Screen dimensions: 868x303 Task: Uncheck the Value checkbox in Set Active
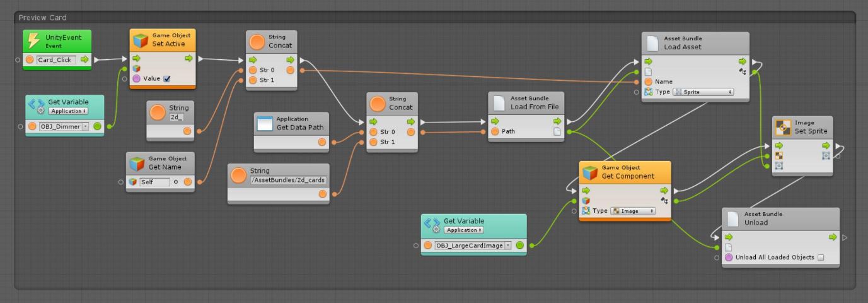tap(166, 79)
